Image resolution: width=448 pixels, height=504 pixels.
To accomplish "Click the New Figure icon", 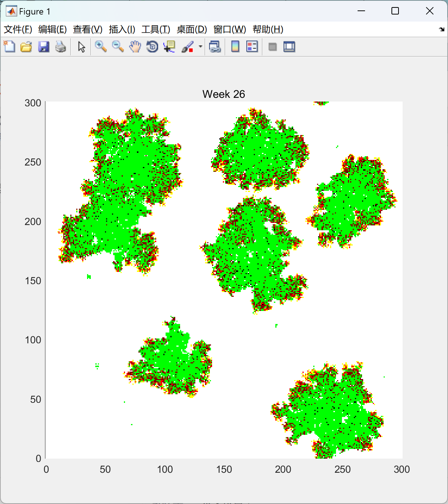I will [x=9, y=46].
